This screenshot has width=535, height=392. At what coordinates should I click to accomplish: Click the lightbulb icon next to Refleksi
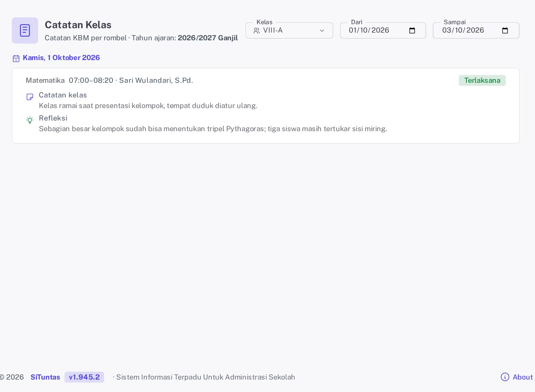(30, 120)
